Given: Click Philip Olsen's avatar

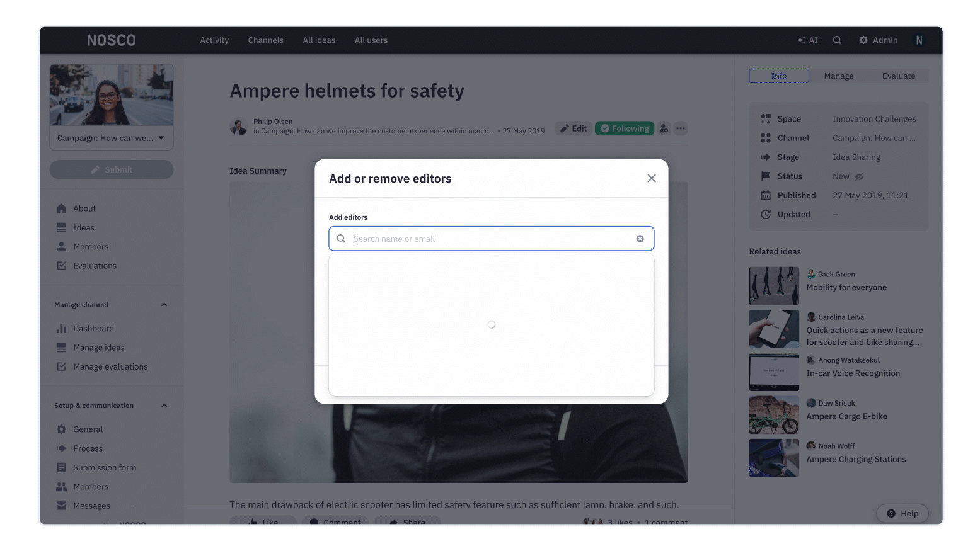Looking at the screenshot, I should (x=239, y=127).
